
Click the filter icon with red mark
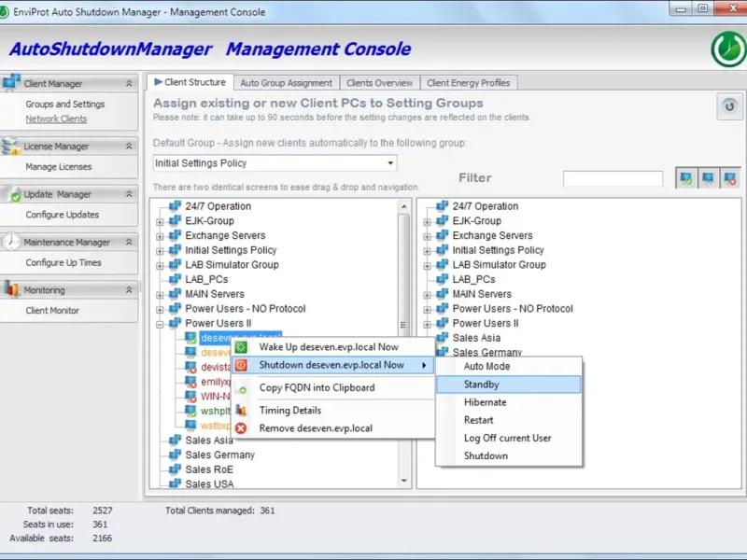(x=730, y=178)
